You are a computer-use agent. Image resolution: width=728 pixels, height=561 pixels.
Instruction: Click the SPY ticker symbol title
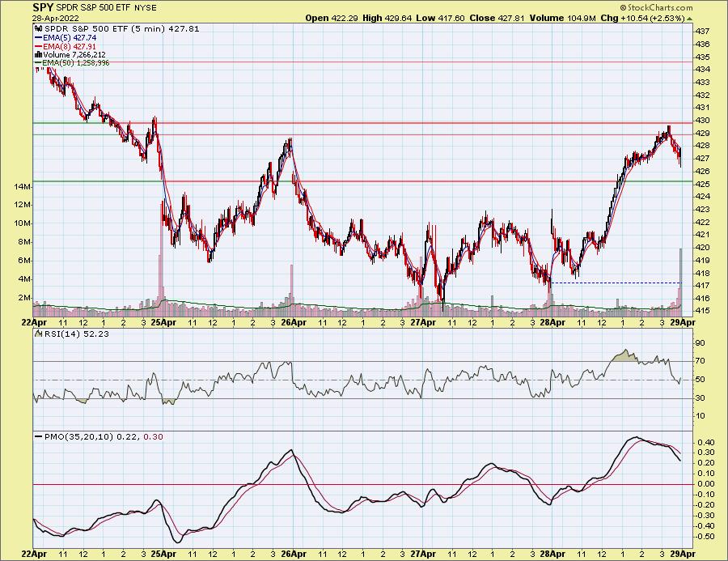click(x=43, y=7)
